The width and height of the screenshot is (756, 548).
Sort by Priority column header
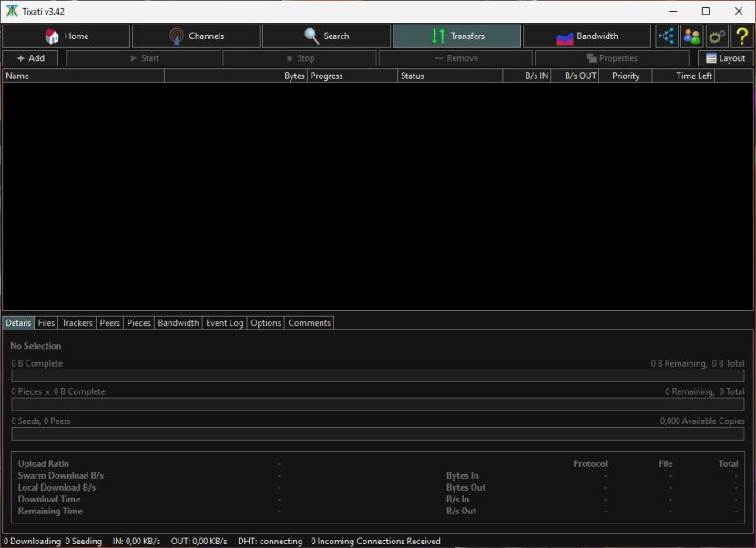click(x=626, y=76)
